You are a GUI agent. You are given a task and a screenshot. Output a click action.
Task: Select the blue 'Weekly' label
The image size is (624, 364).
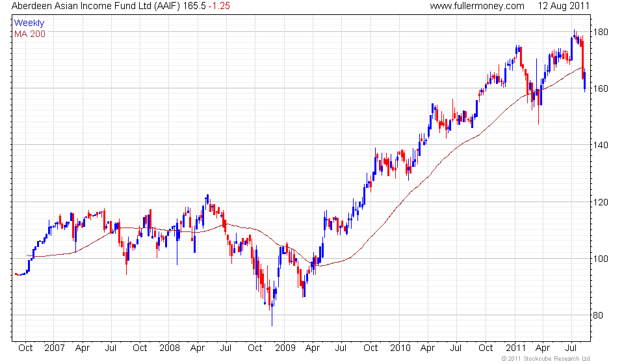(x=29, y=23)
